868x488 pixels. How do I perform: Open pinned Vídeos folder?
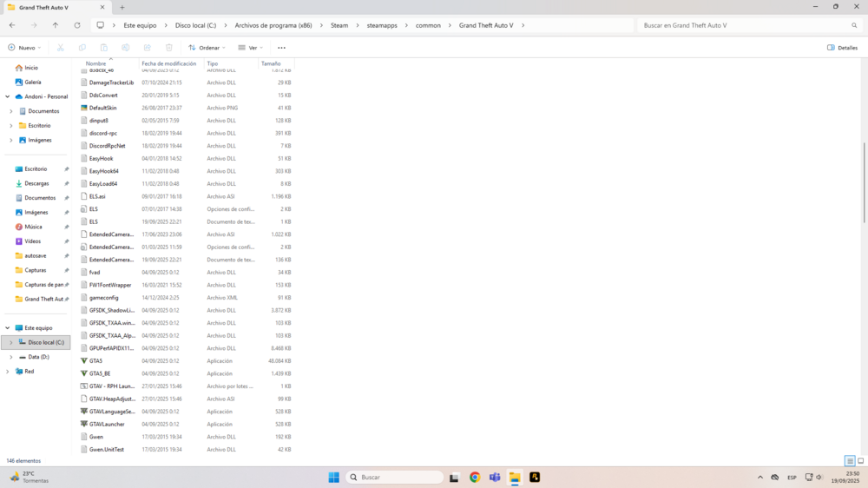pyautogui.click(x=33, y=241)
